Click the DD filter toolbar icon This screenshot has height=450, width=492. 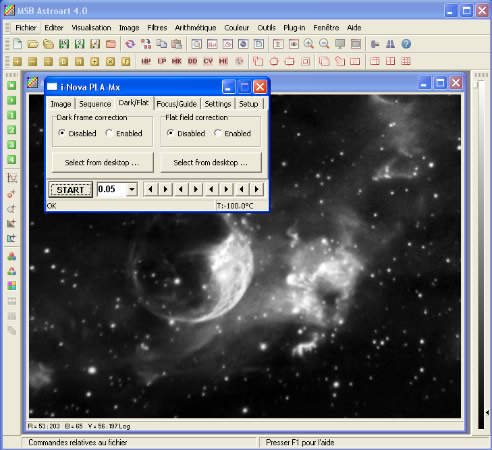click(192, 61)
